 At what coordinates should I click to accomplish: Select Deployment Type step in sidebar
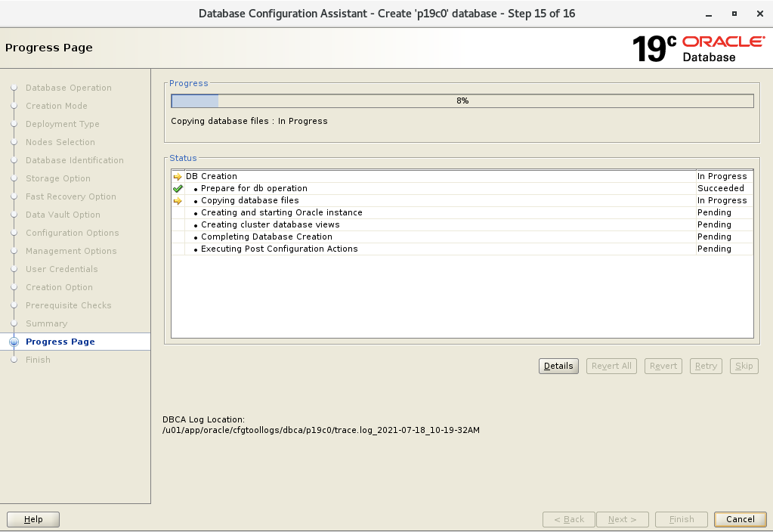tap(63, 124)
